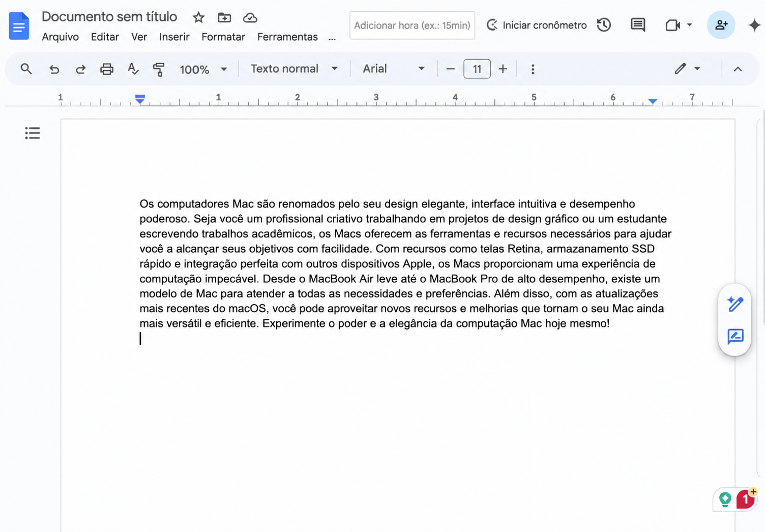Open version history clock icon
The height and width of the screenshot is (532, 765).
[x=604, y=25]
